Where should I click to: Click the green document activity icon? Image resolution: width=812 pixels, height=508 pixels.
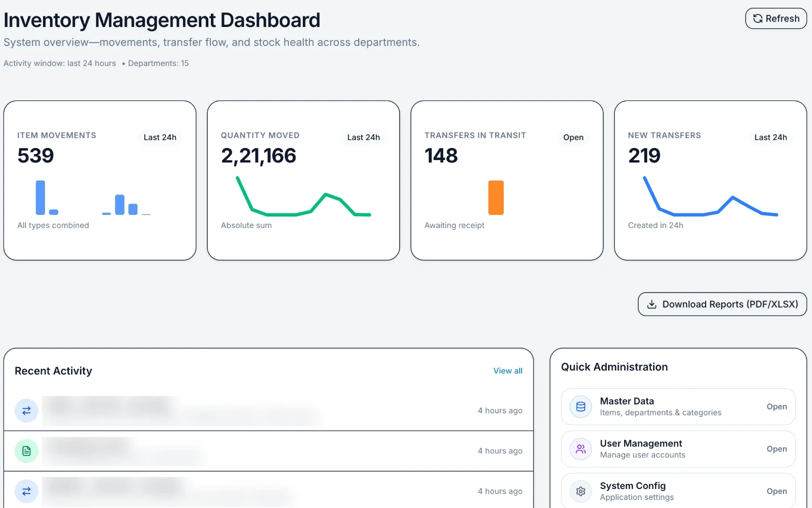26,451
